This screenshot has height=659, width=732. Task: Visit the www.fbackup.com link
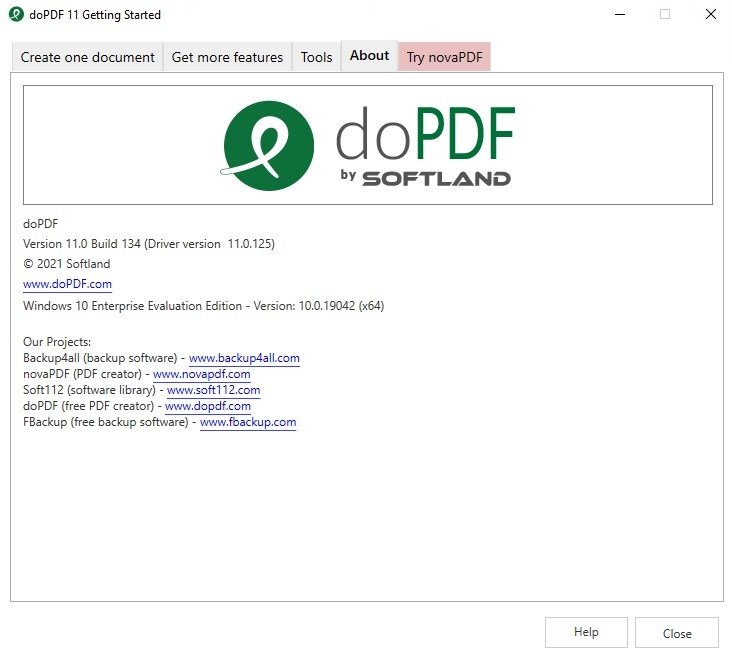point(248,422)
